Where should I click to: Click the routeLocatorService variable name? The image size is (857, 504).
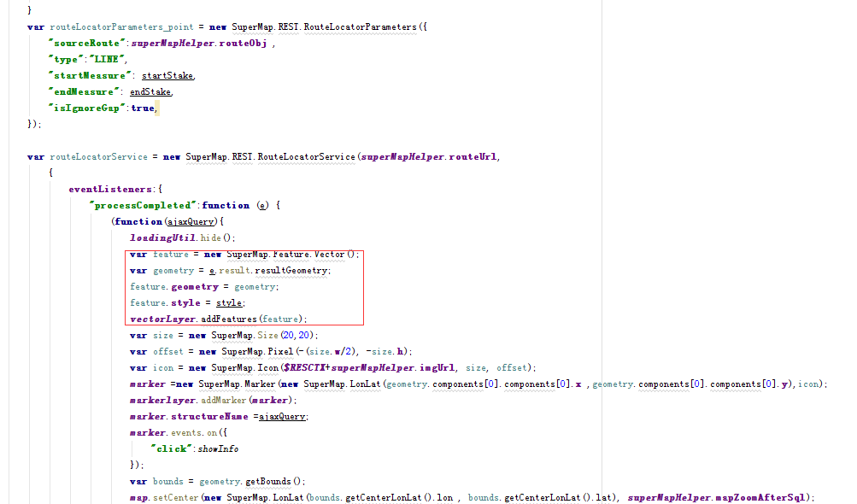pos(98,157)
